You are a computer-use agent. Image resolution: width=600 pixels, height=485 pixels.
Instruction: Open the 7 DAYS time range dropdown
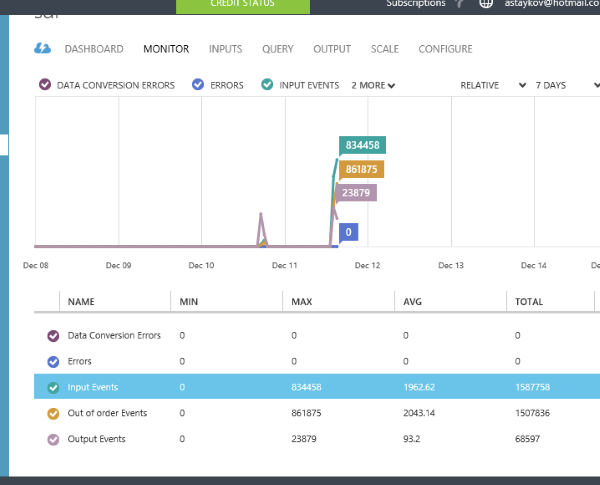pyautogui.click(x=567, y=85)
